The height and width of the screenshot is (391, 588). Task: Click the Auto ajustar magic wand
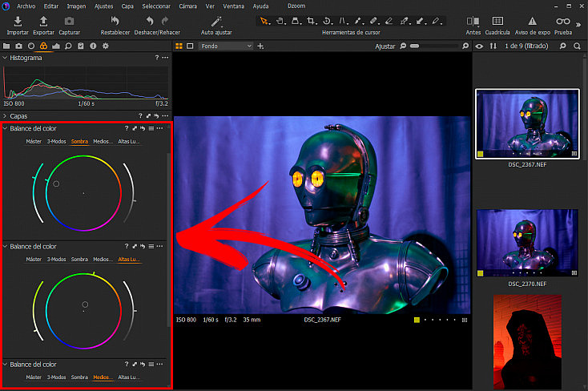click(x=216, y=22)
